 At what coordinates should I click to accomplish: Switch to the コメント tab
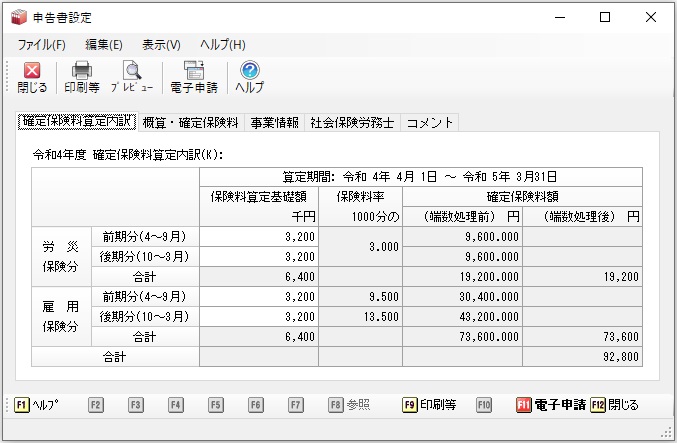(x=430, y=123)
